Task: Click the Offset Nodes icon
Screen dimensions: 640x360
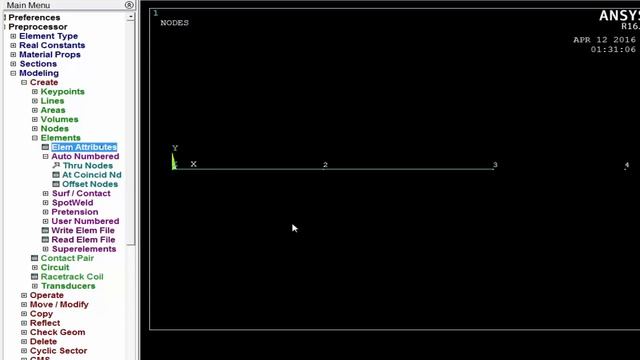Action: [56, 184]
